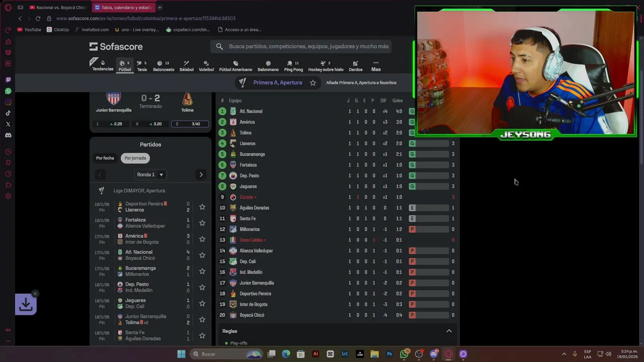Viewport: 644px width, 362px height.
Task: Favorite the América vs Inter de Bogota match
Action: click(202, 239)
